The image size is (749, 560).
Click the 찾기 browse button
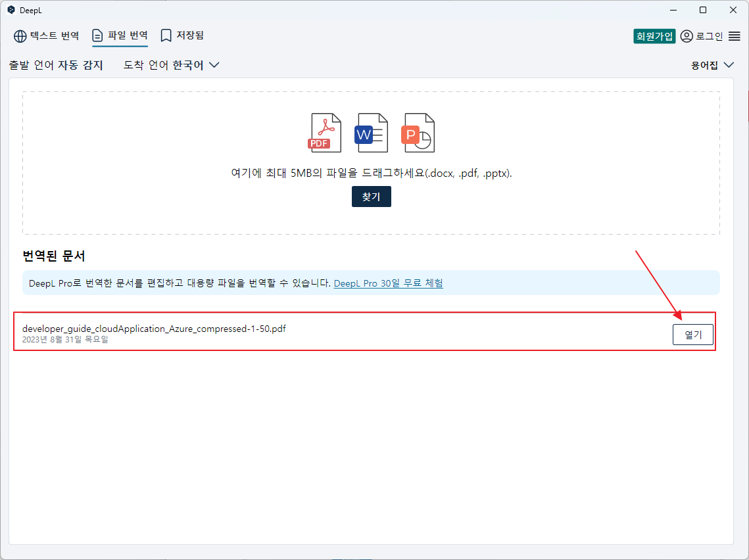point(371,197)
